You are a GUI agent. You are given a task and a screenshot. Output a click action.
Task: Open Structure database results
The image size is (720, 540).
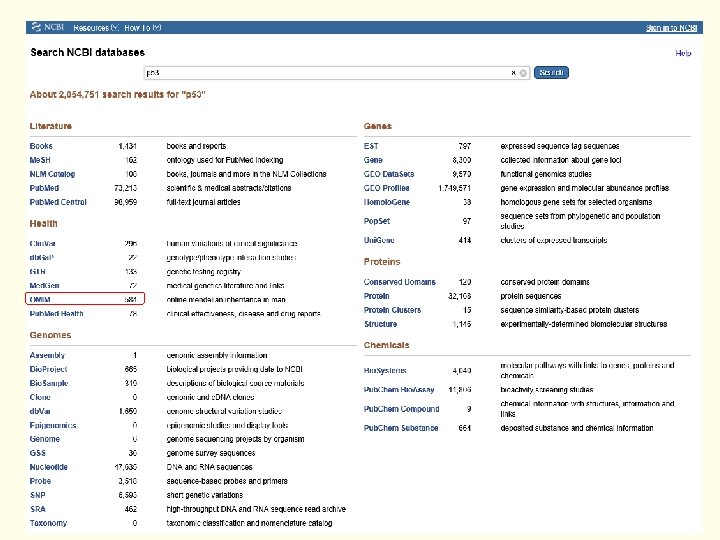coord(380,324)
